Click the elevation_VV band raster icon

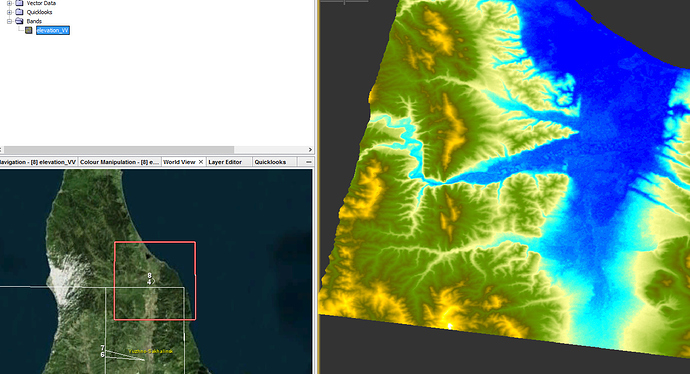coord(29,30)
